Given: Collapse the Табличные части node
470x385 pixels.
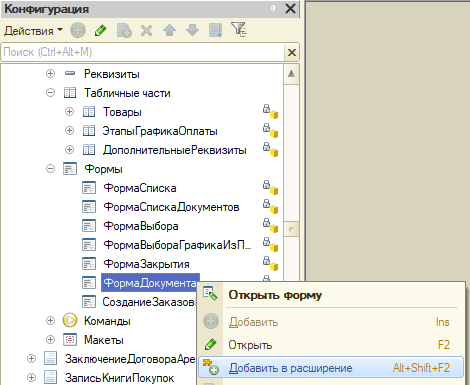Looking at the screenshot, I should (x=50, y=92).
